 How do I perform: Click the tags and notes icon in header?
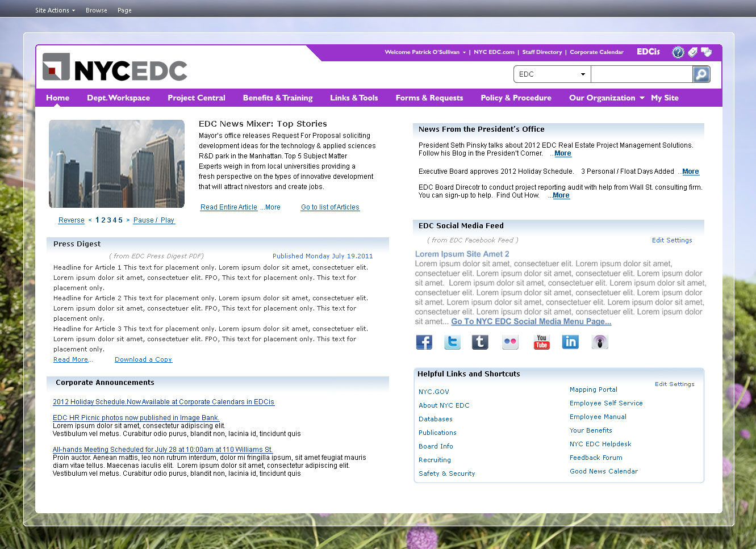[x=692, y=52]
